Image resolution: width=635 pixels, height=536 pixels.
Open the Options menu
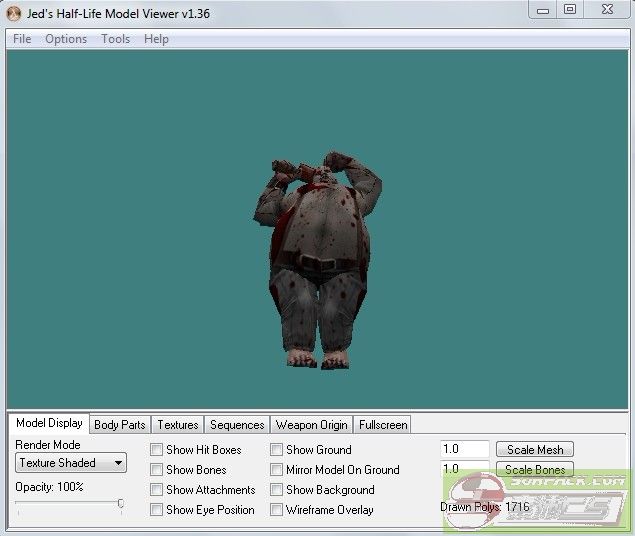pyautogui.click(x=66, y=39)
